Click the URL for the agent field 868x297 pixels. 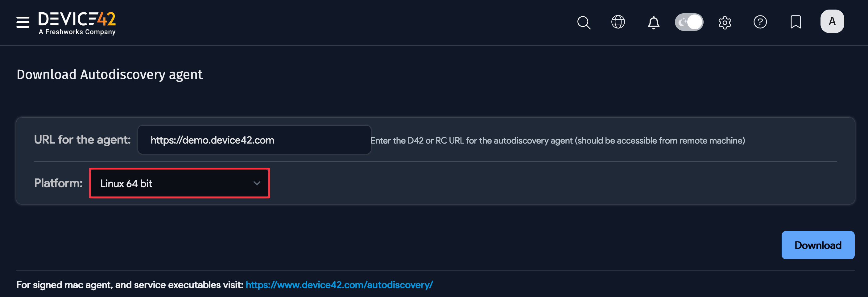click(x=254, y=140)
